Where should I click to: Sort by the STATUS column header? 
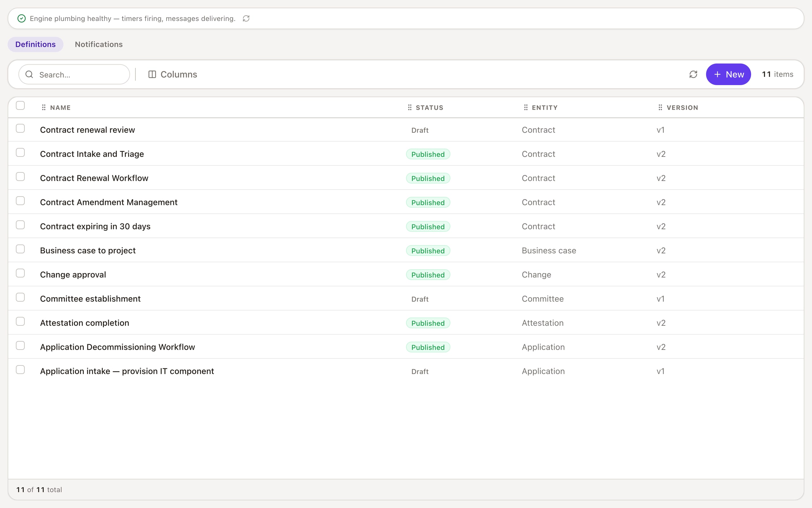point(429,108)
